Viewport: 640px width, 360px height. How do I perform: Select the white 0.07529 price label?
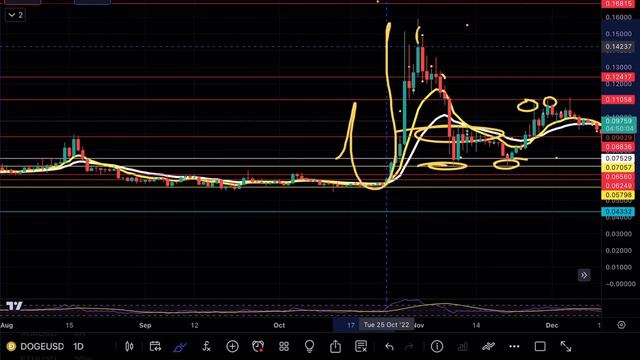tap(618, 158)
